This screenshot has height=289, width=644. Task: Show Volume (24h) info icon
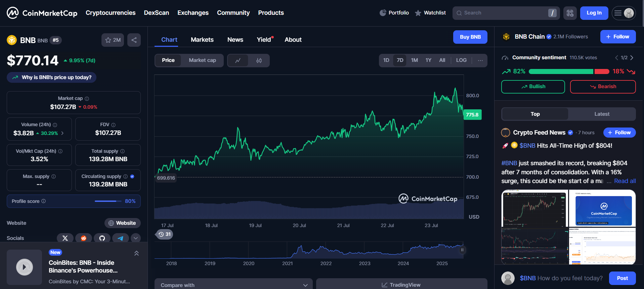pos(55,125)
